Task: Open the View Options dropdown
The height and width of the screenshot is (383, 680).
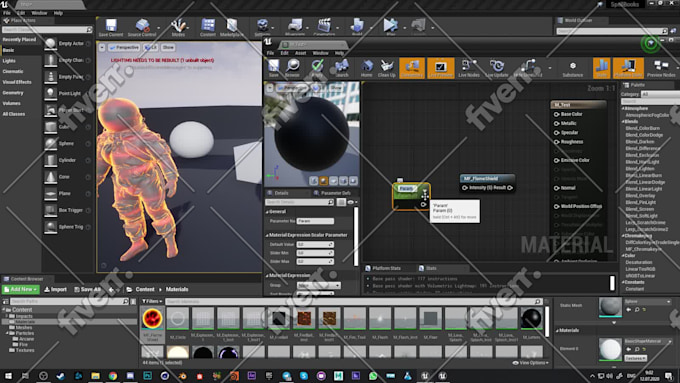Action: [x=530, y=363]
